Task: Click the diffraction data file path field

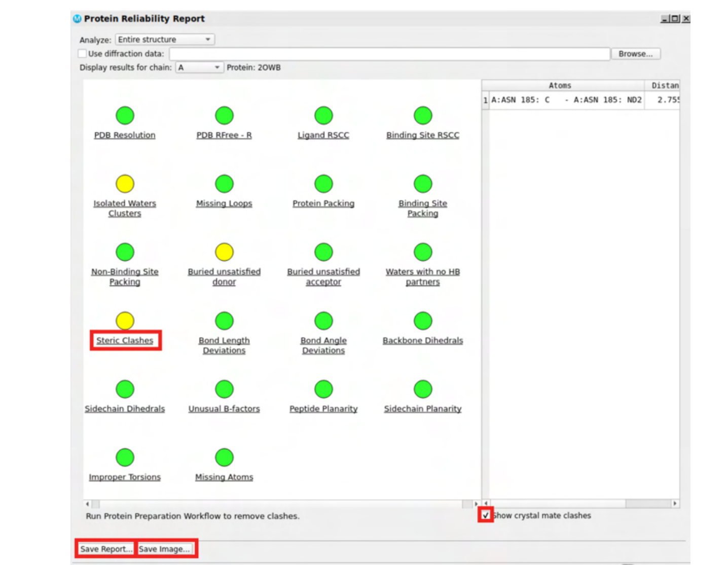Action: tap(389, 54)
